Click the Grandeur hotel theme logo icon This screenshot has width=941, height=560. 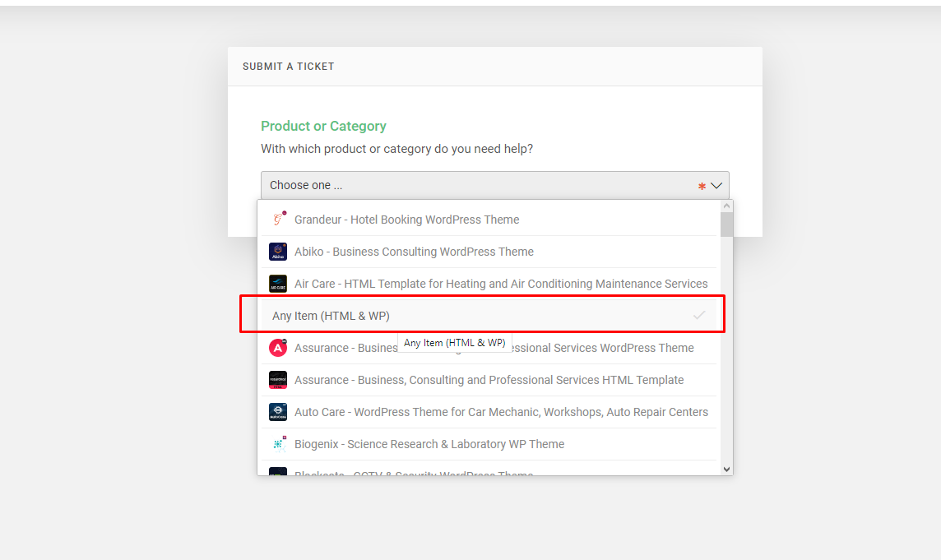[278, 220]
